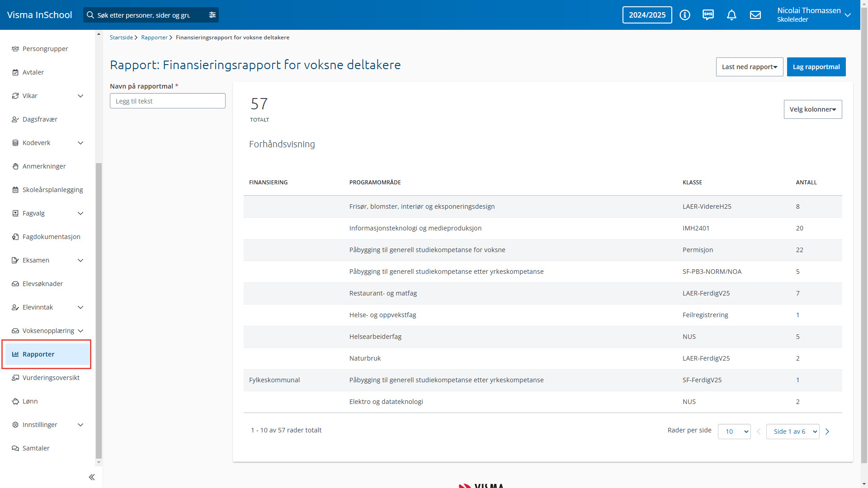Expand the Vikar menu chevron
The width and height of the screenshot is (868, 488).
pos(80,96)
